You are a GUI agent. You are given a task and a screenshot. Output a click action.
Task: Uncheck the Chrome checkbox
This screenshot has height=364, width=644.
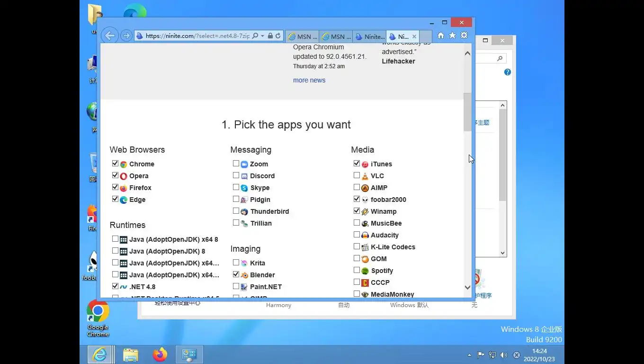pyautogui.click(x=115, y=163)
